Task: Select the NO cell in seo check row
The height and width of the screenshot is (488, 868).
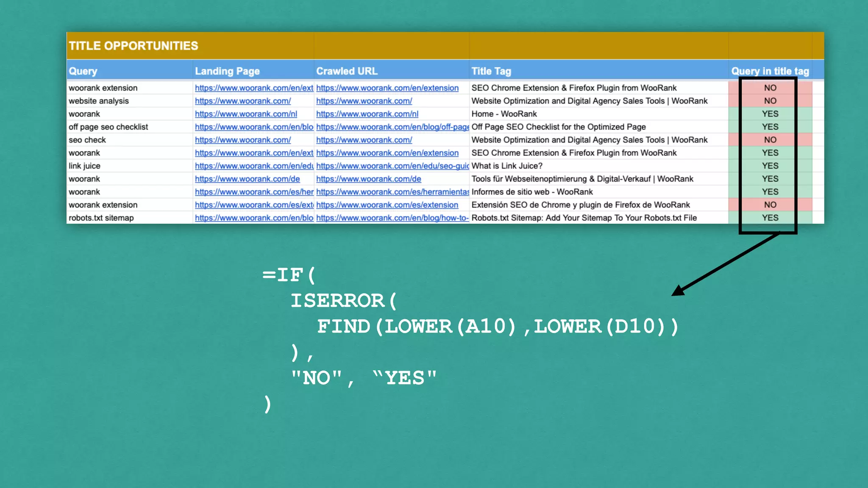Action: 770,140
